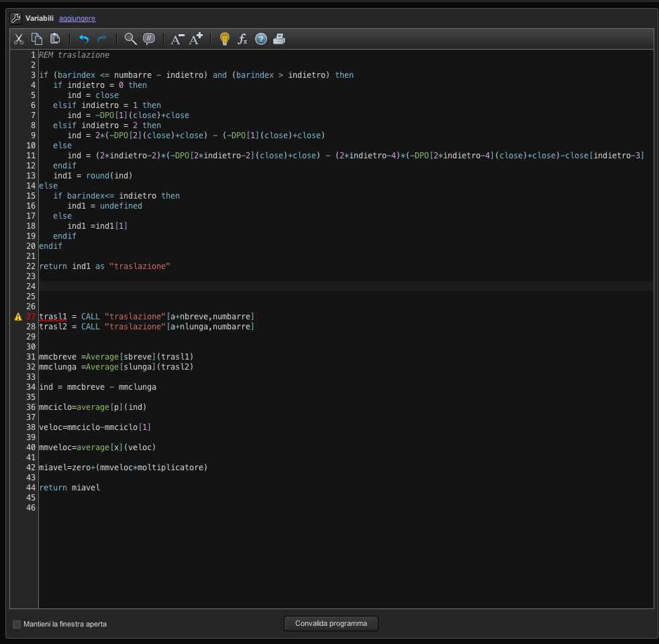Click the paste clipboard icon

pos(55,39)
